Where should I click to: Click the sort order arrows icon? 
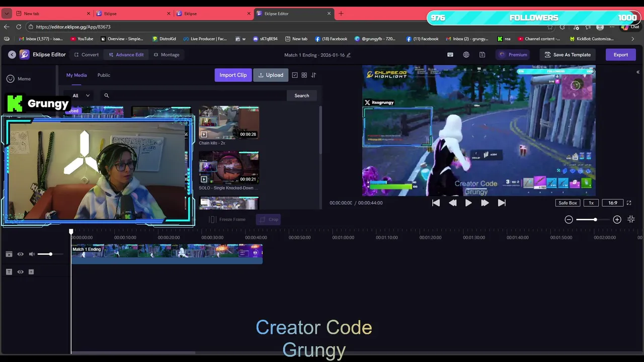coord(313,75)
